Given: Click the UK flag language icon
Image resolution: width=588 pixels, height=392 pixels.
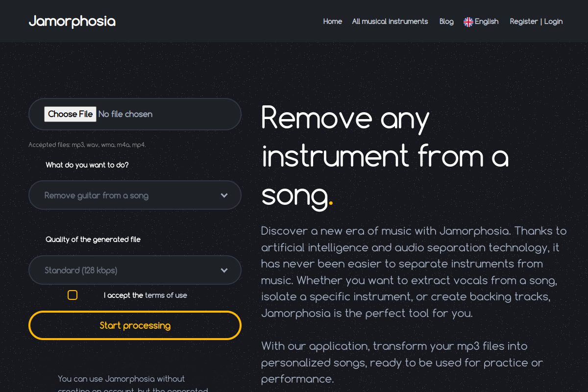Looking at the screenshot, I should (x=468, y=22).
